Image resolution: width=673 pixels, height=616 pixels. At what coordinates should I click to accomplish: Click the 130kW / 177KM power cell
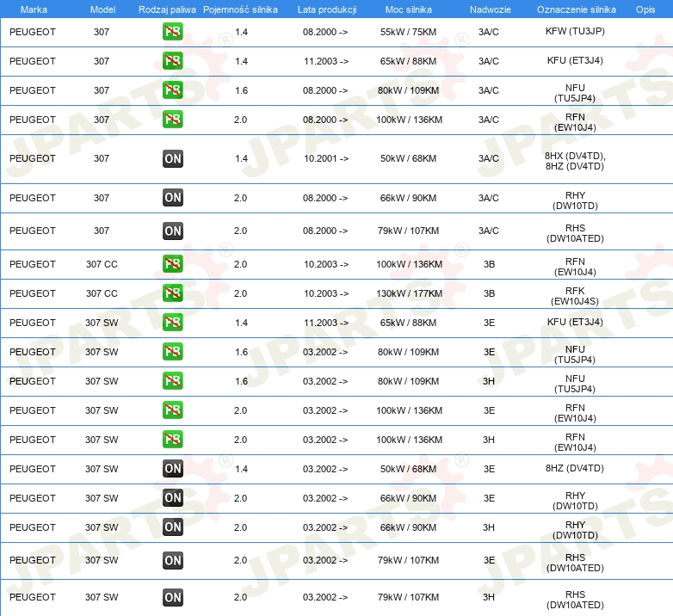pos(409,293)
